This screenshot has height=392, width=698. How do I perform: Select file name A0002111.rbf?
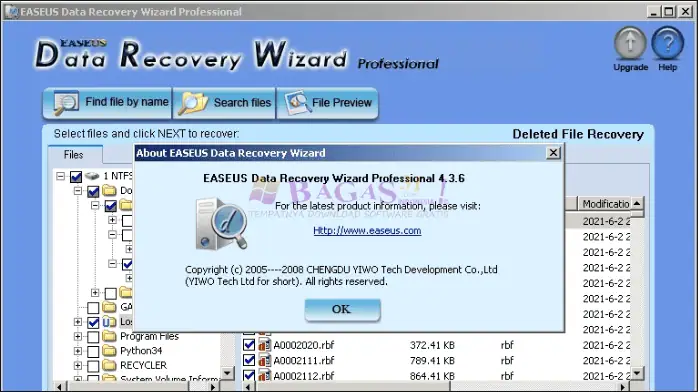[304, 360]
